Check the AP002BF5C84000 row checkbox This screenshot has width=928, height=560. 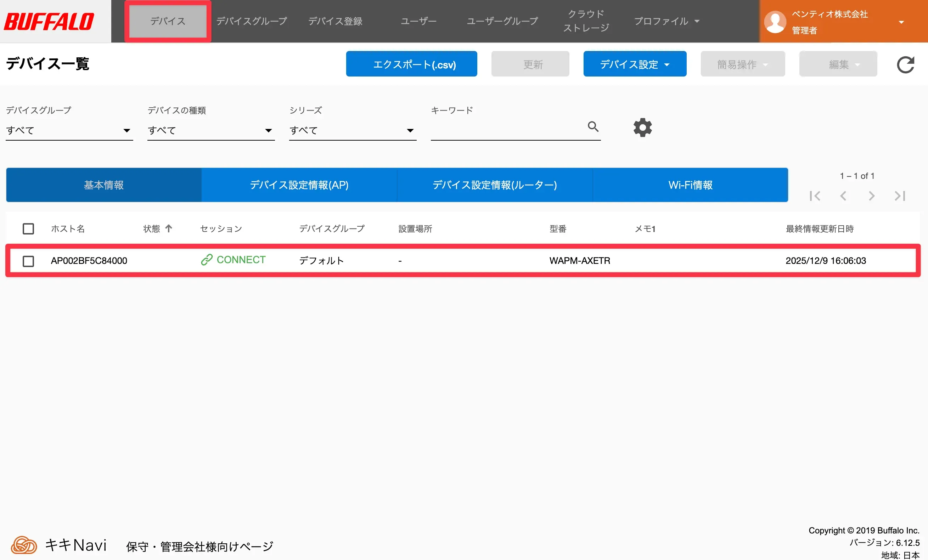(x=28, y=261)
